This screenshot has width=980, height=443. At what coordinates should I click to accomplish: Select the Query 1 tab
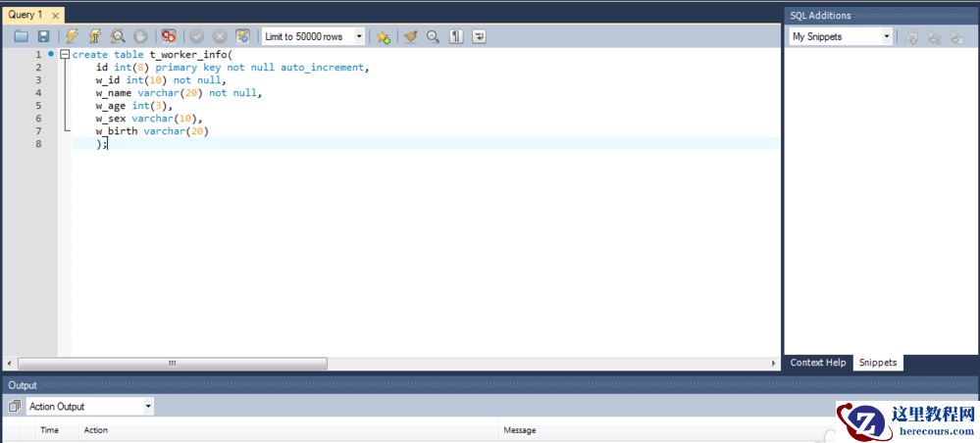click(x=26, y=15)
